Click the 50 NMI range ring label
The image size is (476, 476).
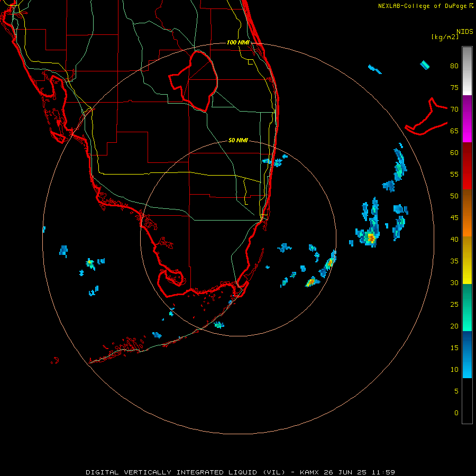coord(238,140)
